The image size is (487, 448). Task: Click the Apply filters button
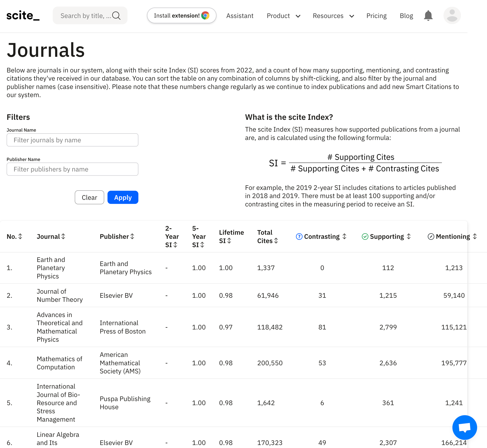(x=123, y=197)
